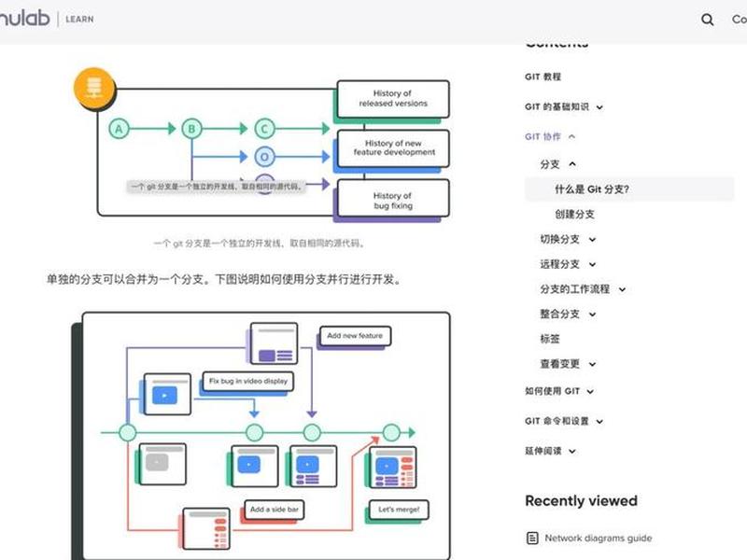Open 创建分支 in contents

coord(574,215)
